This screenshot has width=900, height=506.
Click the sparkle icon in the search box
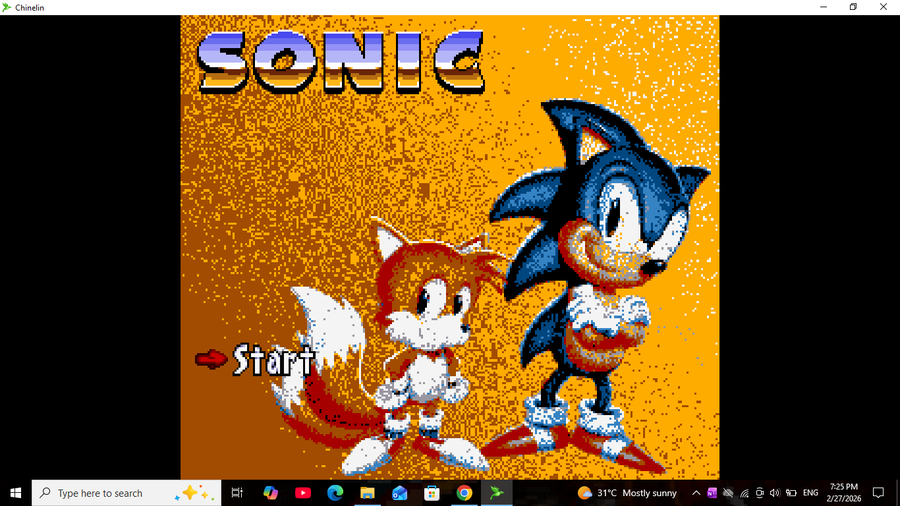(194, 493)
